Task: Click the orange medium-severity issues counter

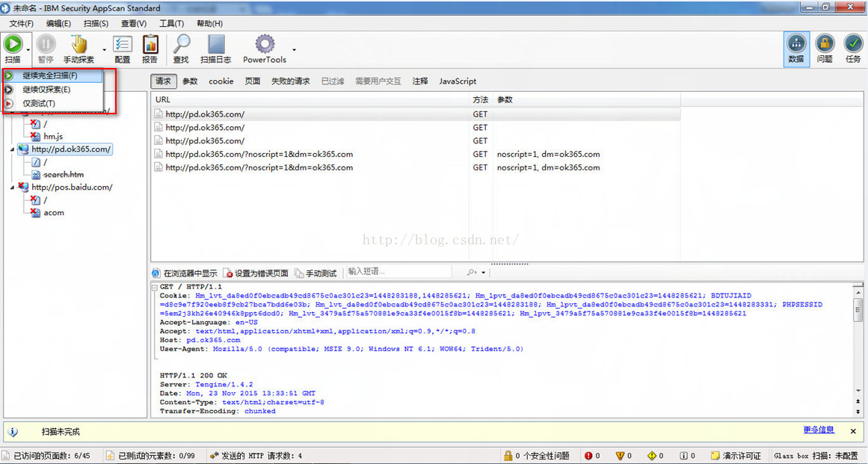Action: pyautogui.click(x=624, y=456)
